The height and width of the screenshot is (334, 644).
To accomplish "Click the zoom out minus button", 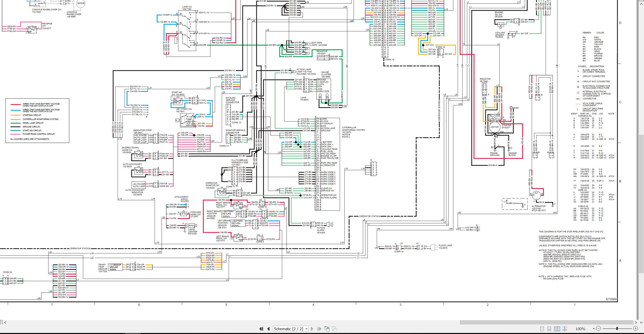I will tap(598, 328).
